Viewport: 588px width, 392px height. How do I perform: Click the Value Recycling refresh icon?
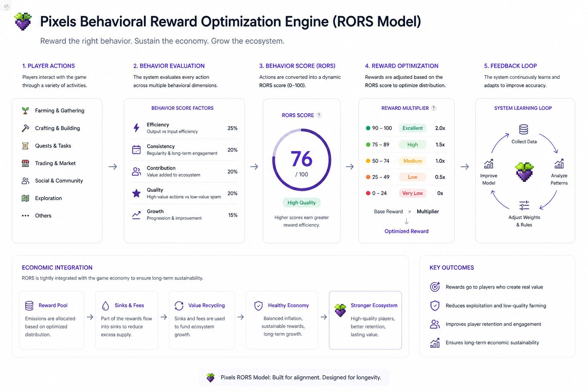[179, 305]
